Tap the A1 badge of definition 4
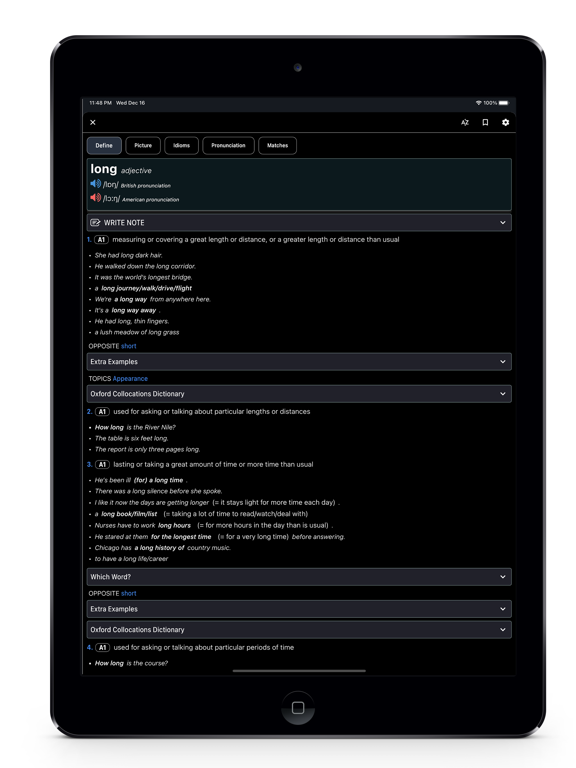This screenshot has height=768, width=576. 102,648
